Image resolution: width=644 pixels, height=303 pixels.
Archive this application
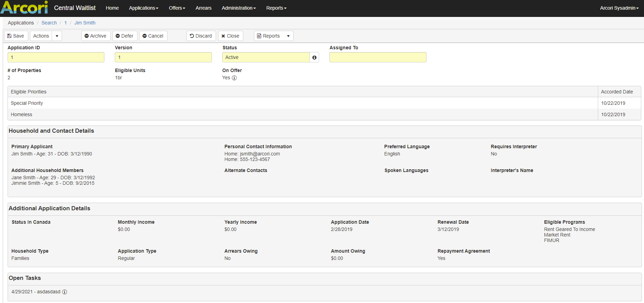click(x=96, y=36)
